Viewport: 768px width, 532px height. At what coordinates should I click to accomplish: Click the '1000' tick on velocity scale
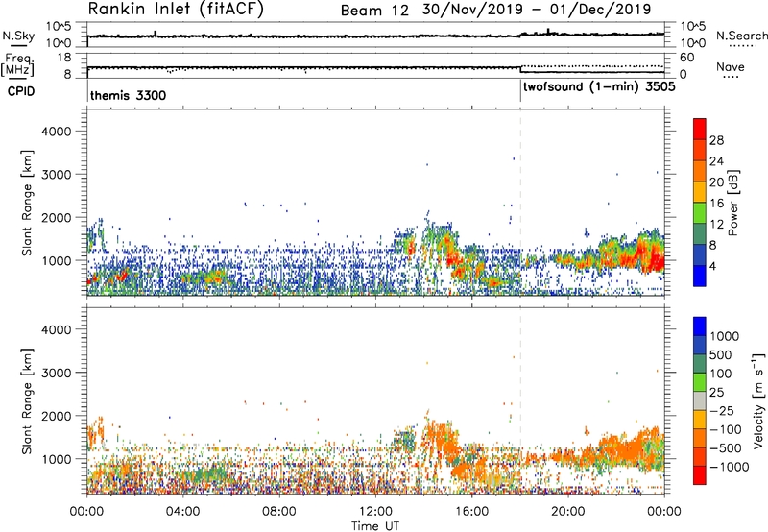725,336
